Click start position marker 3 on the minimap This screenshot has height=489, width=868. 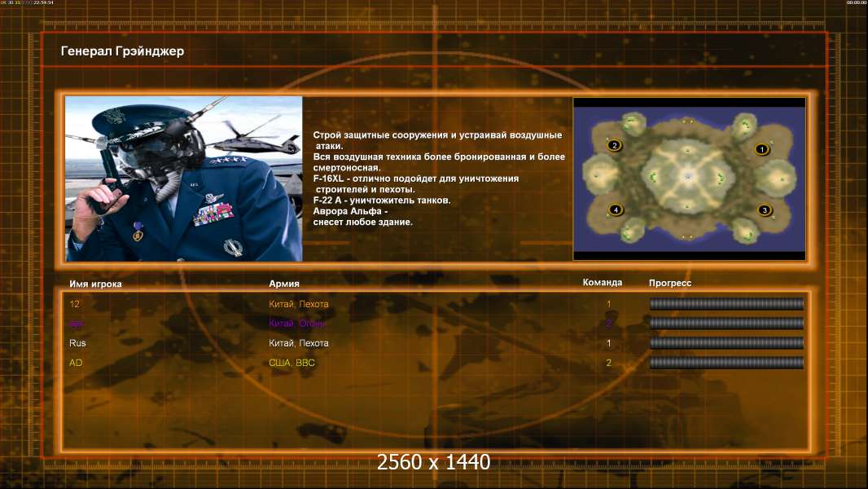coord(765,210)
